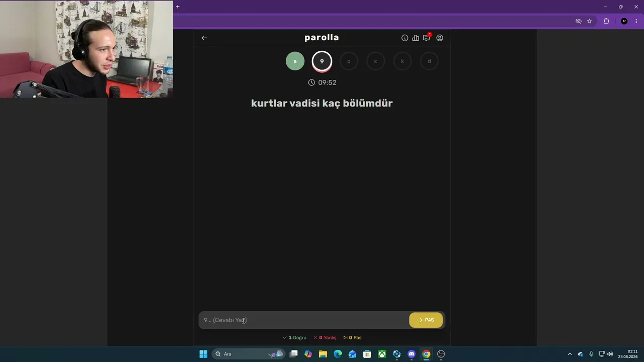The width and height of the screenshot is (644, 362).
Task: Open Task View on the taskbar
Action: click(294, 354)
